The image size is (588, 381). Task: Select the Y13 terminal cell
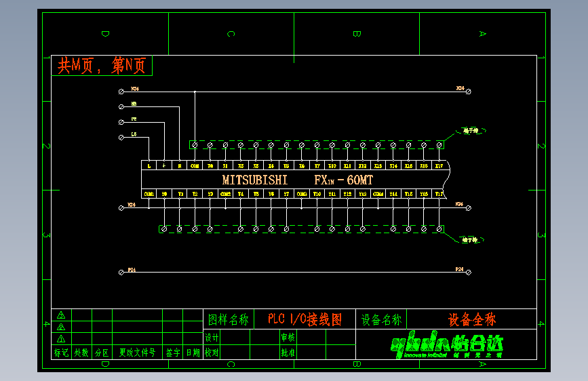(x=363, y=193)
